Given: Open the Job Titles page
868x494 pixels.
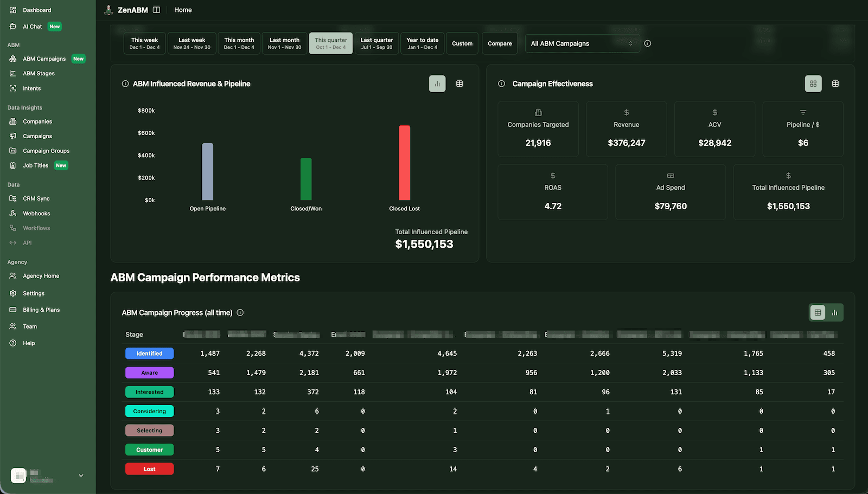Looking at the screenshot, I should click(35, 165).
